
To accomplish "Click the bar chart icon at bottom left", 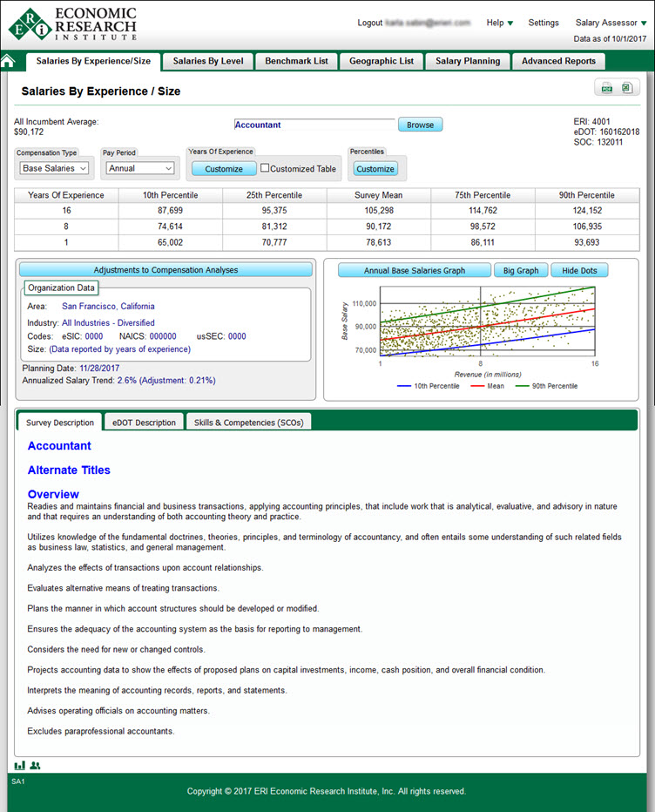I will 19,766.
